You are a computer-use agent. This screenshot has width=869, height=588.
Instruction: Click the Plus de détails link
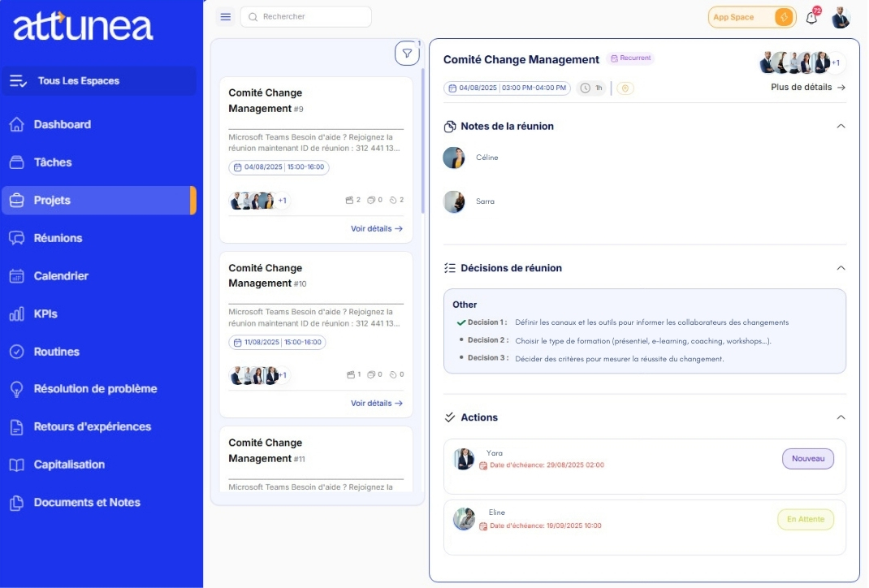coord(807,88)
